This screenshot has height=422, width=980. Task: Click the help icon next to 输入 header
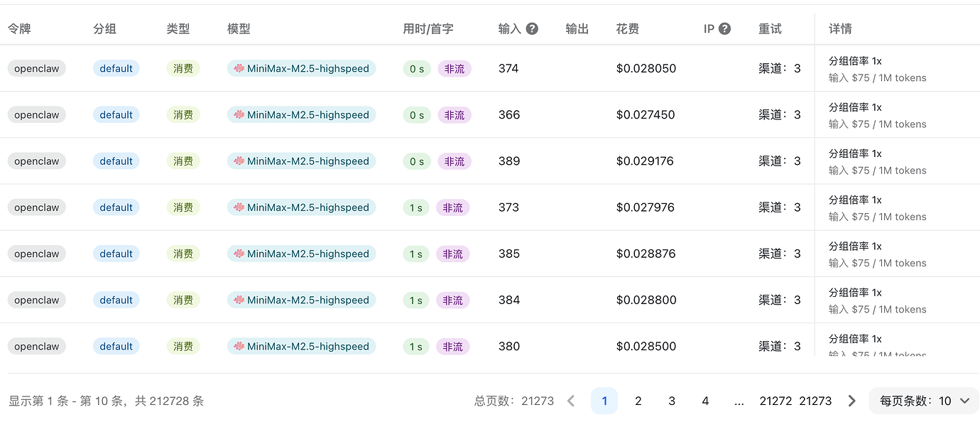532,29
